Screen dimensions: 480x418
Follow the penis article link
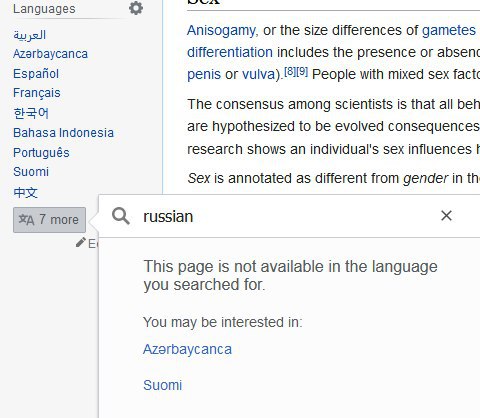pos(204,74)
